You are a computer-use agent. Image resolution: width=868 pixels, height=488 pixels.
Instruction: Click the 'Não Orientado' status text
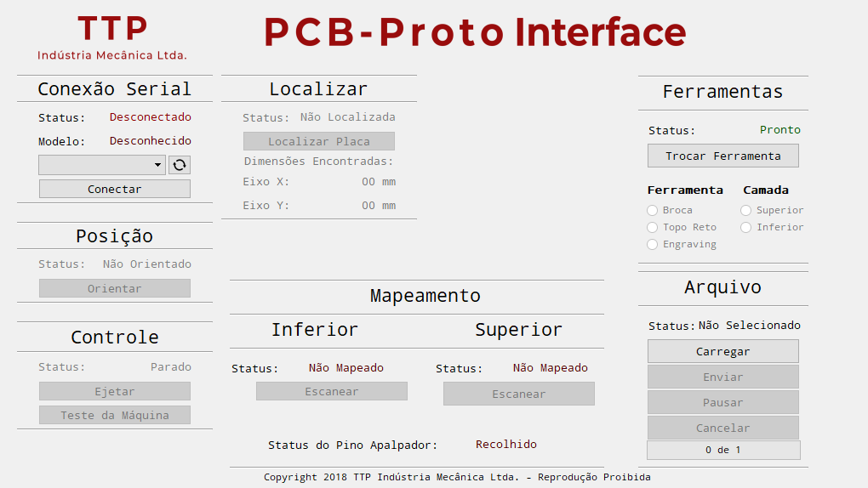coord(146,264)
